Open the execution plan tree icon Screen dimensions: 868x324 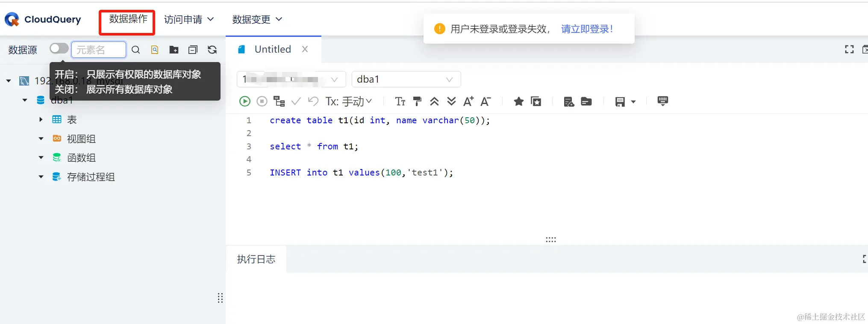(x=279, y=101)
